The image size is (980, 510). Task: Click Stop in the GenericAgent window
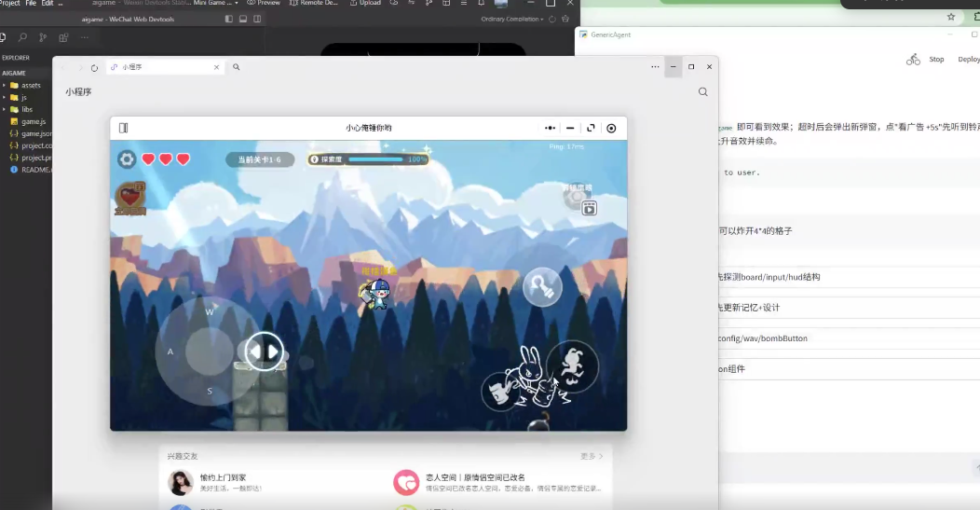pyautogui.click(x=936, y=60)
